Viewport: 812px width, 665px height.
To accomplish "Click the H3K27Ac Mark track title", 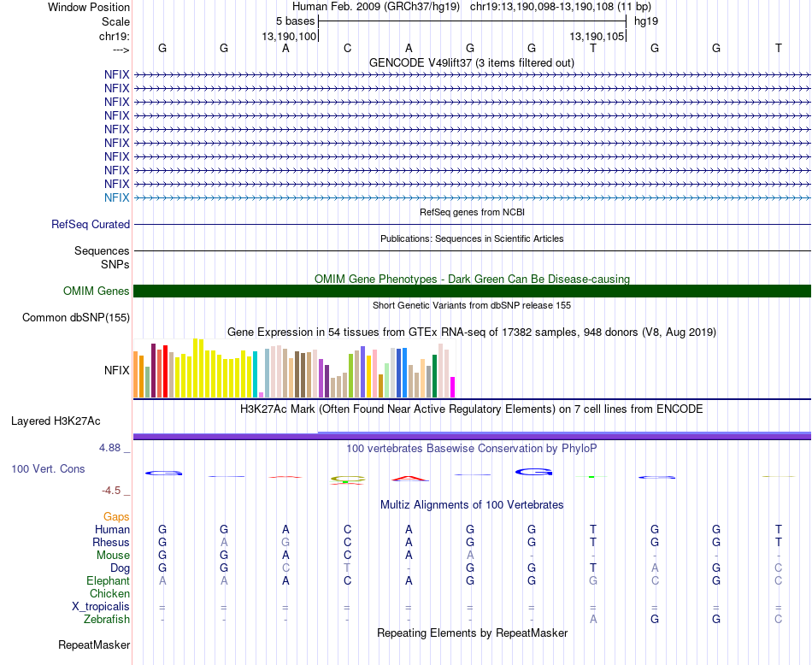I will tap(472, 409).
